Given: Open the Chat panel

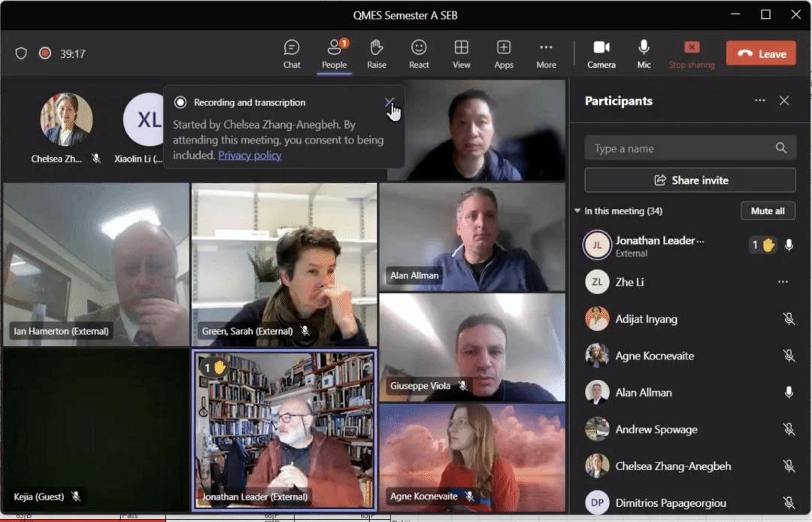Looking at the screenshot, I should (292, 54).
